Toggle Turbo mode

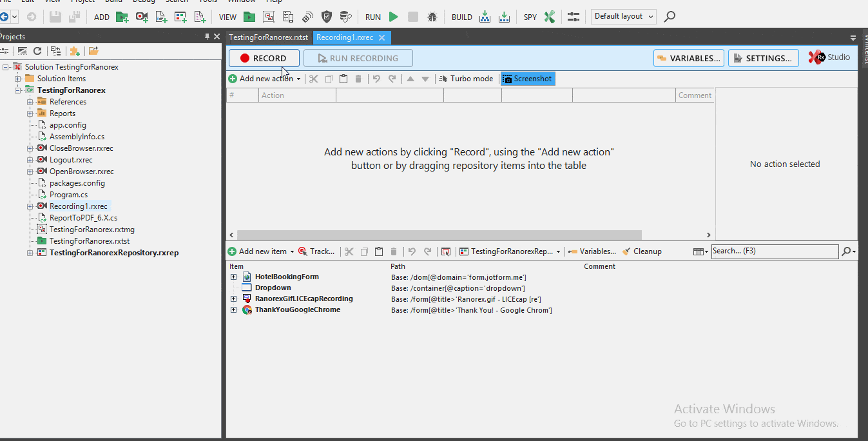466,79
